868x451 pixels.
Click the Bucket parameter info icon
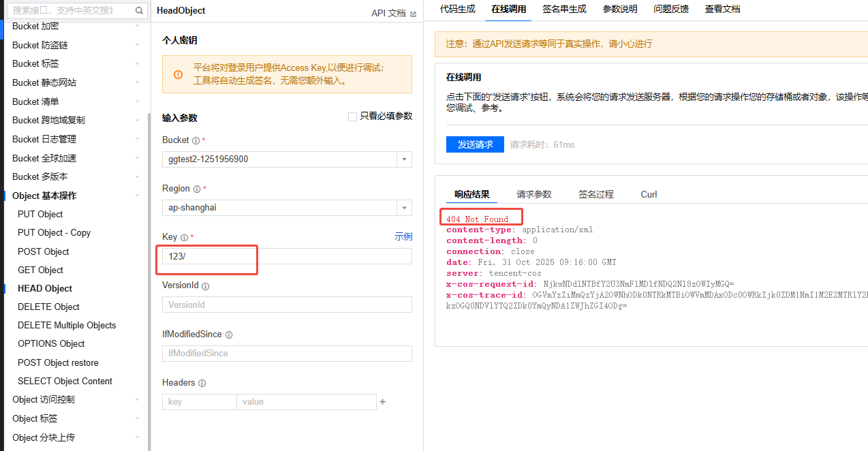click(197, 141)
